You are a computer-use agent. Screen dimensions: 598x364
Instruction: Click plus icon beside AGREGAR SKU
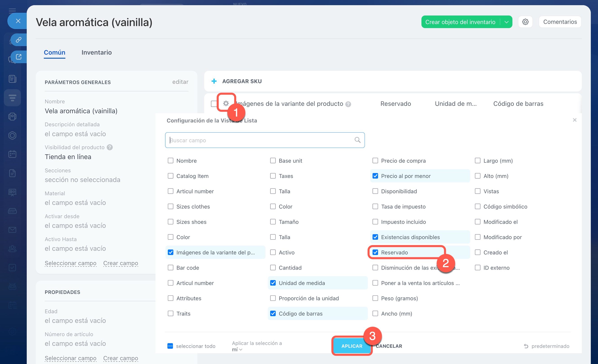tap(214, 81)
